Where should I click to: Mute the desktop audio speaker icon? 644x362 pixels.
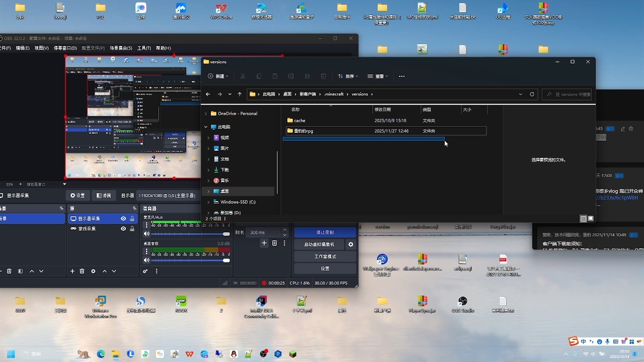pos(146,260)
